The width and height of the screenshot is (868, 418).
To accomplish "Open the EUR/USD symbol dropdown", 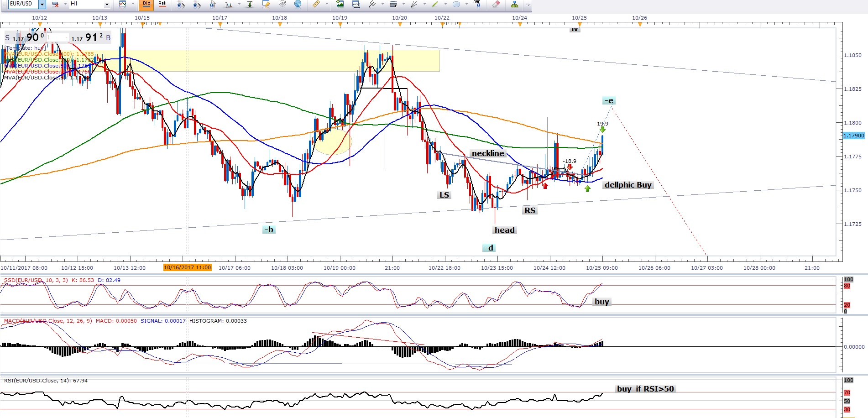I will [x=42, y=4].
